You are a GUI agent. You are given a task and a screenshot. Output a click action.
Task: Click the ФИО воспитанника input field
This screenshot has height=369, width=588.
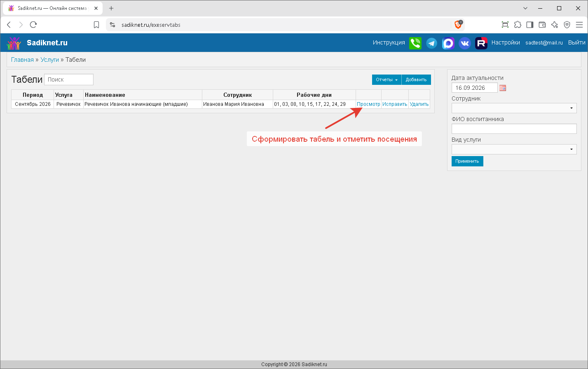(x=514, y=128)
